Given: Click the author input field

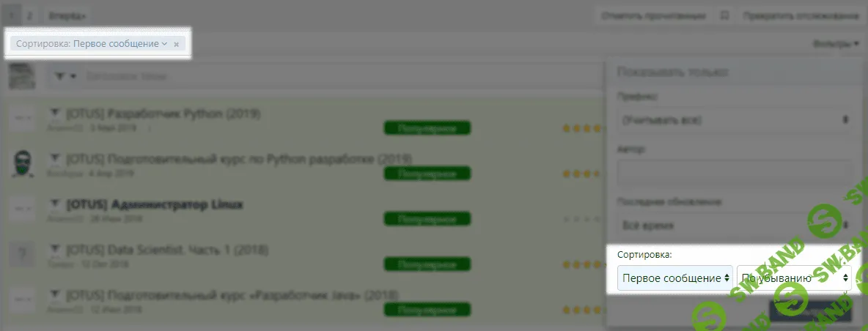Looking at the screenshot, I should pos(734,173).
